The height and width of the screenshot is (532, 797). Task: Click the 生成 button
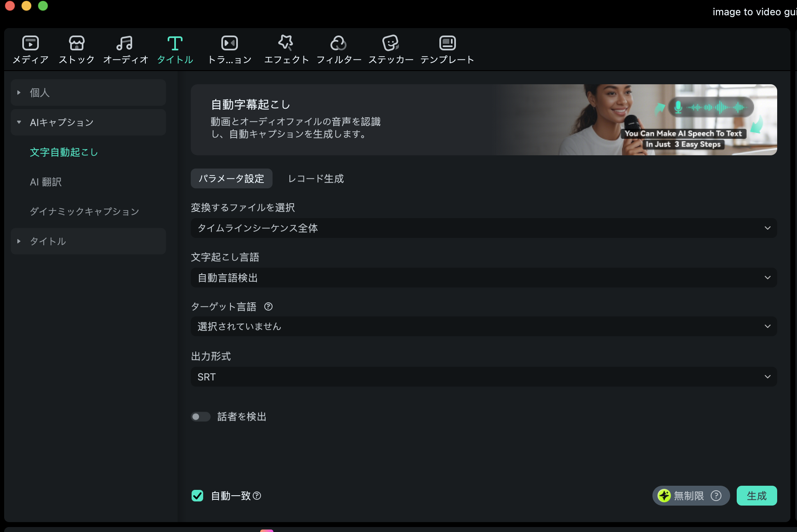coord(757,496)
